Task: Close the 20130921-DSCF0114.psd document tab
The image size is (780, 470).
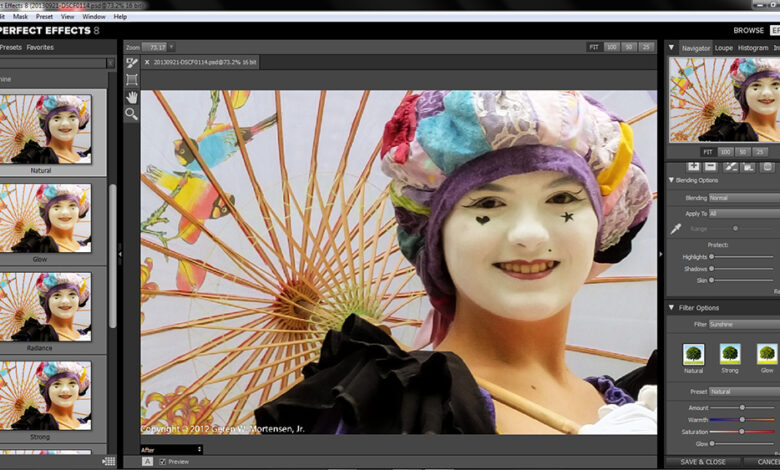Action: pyautogui.click(x=147, y=62)
